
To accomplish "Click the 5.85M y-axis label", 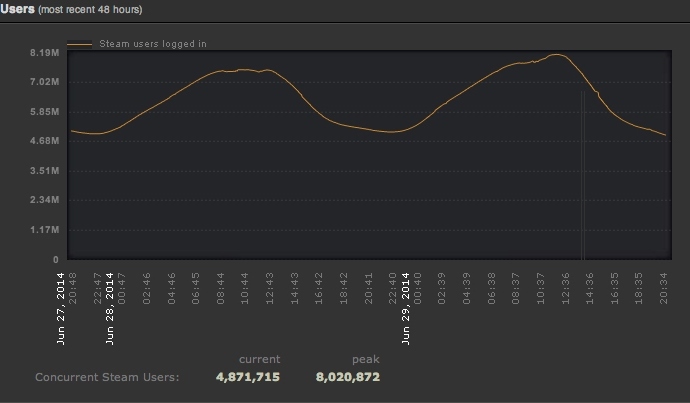I will 44,112.
